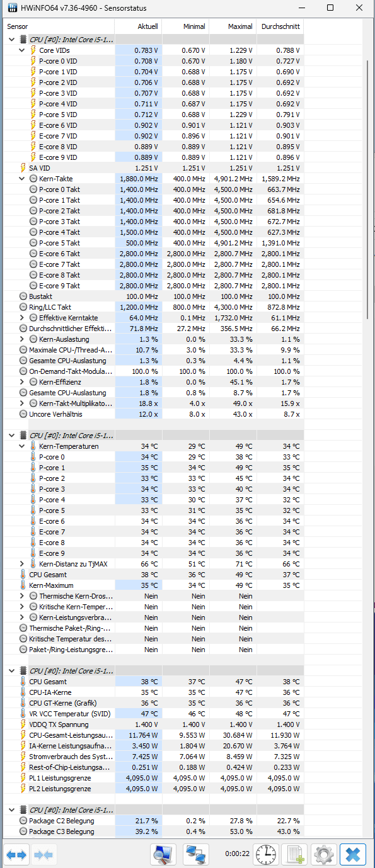This screenshot has width=375, height=868.
Task: Click the thermometer icon beside CPU GT-Kerne
Action: click(x=23, y=703)
